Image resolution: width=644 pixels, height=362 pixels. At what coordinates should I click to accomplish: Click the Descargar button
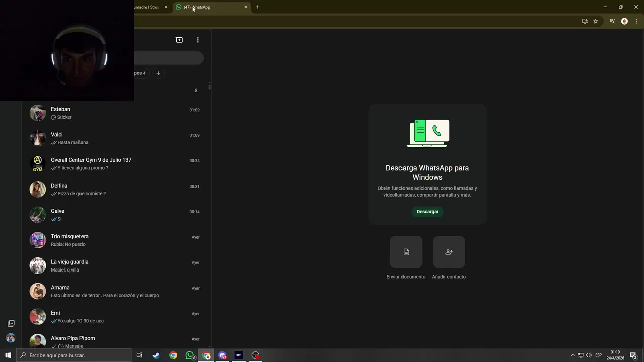click(x=427, y=212)
